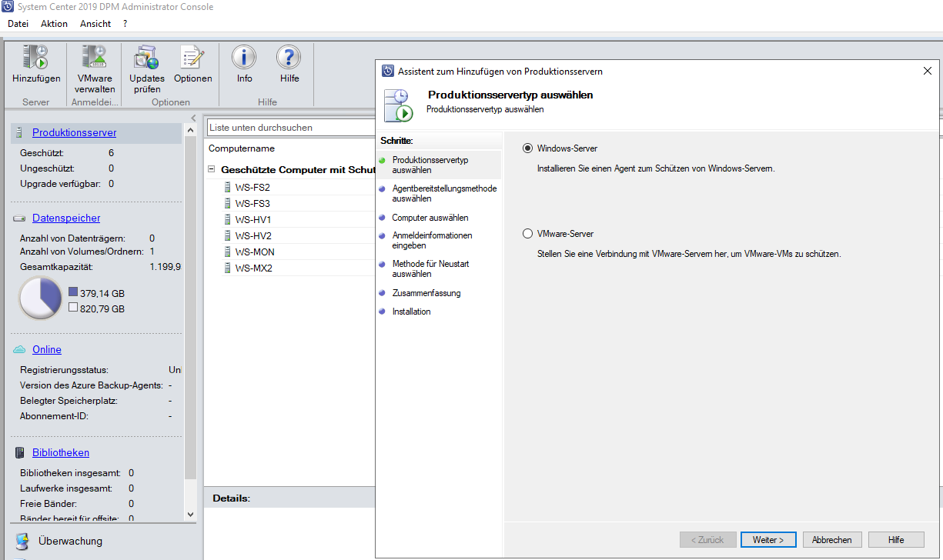Click the Info toolbar icon
The image size is (943, 560).
[244, 58]
